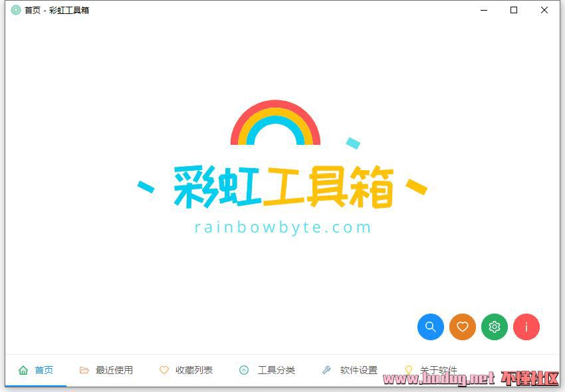
Task: Open settings with the green gear button
Action: [495, 327]
